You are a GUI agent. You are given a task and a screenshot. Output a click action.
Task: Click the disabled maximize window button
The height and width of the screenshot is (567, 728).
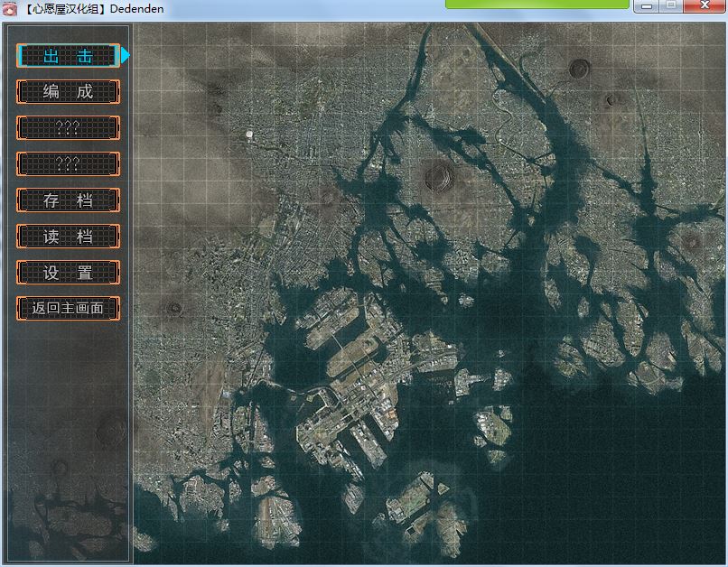click(670, 6)
